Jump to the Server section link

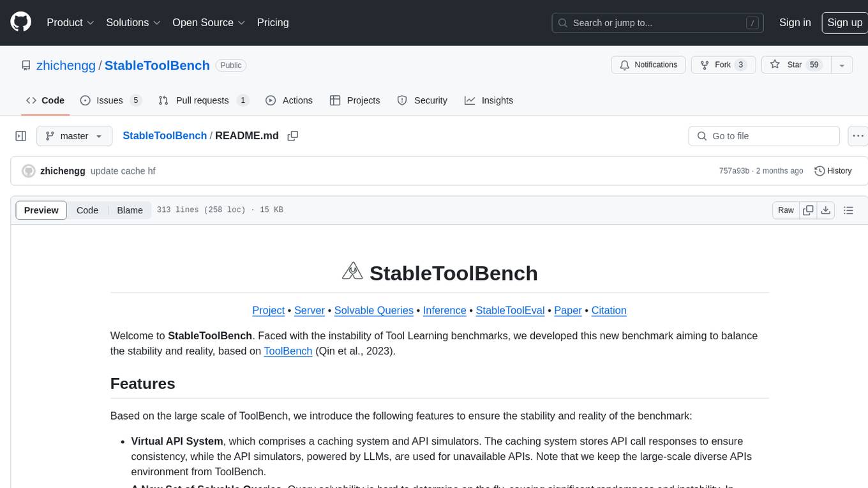click(x=310, y=310)
